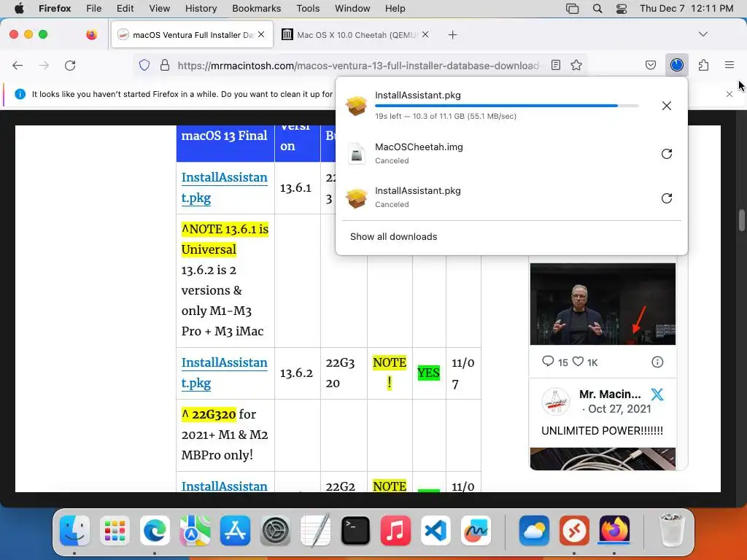Open Visual Studio Code from the Dock

point(436,531)
